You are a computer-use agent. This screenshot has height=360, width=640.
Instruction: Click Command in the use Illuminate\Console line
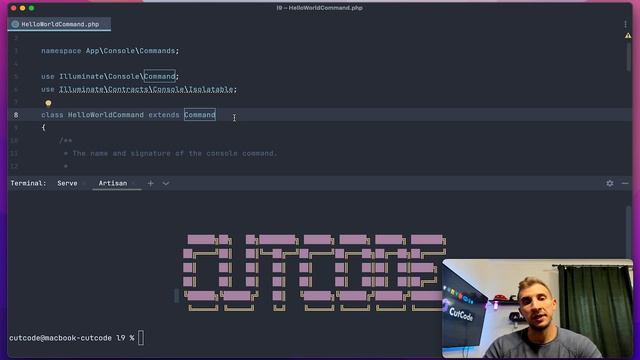(160, 76)
